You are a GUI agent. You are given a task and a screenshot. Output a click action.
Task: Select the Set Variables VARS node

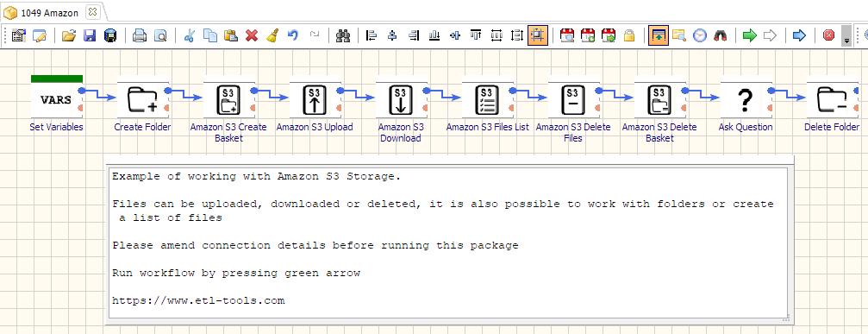pos(57,99)
